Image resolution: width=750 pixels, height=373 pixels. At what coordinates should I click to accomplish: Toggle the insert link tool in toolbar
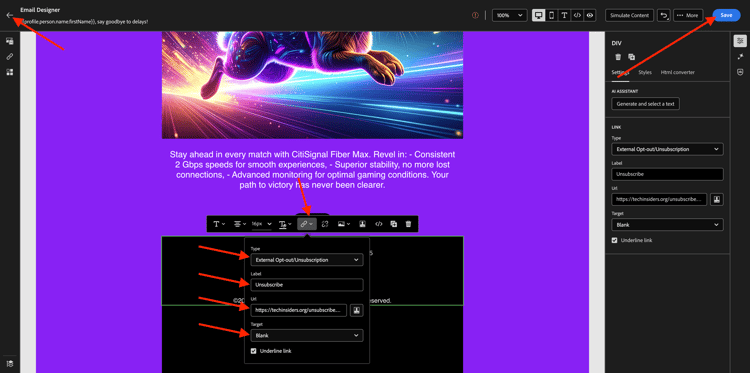coord(307,224)
